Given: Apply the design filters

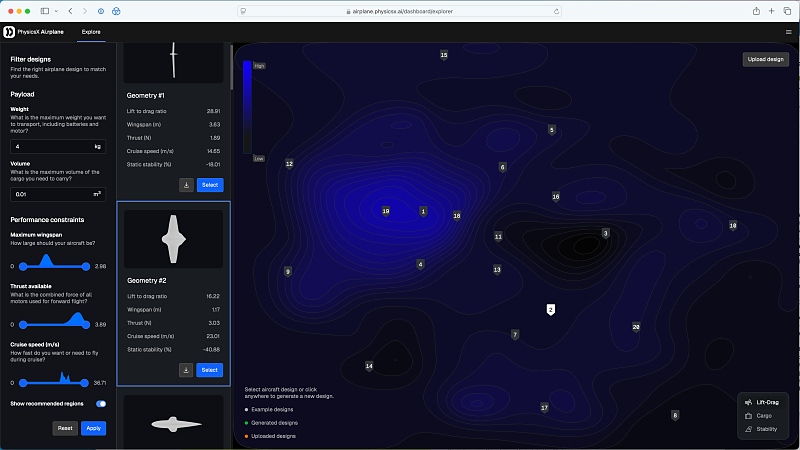Looking at the screenshot, I should click(x=93, y=428).
